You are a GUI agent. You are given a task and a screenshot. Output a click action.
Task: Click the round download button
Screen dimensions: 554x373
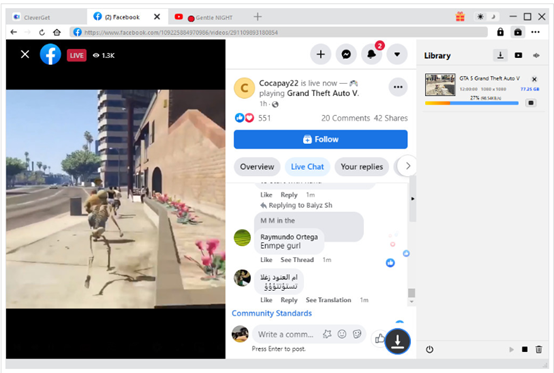click(397, 341)
